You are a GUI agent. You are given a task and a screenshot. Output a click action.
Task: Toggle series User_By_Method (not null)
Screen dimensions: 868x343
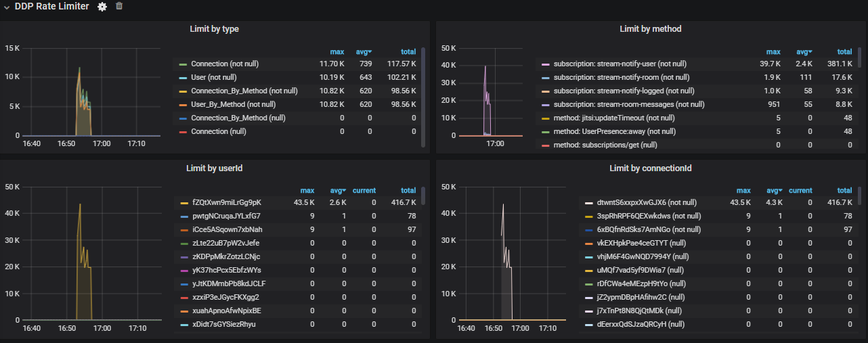pos(234,104)
